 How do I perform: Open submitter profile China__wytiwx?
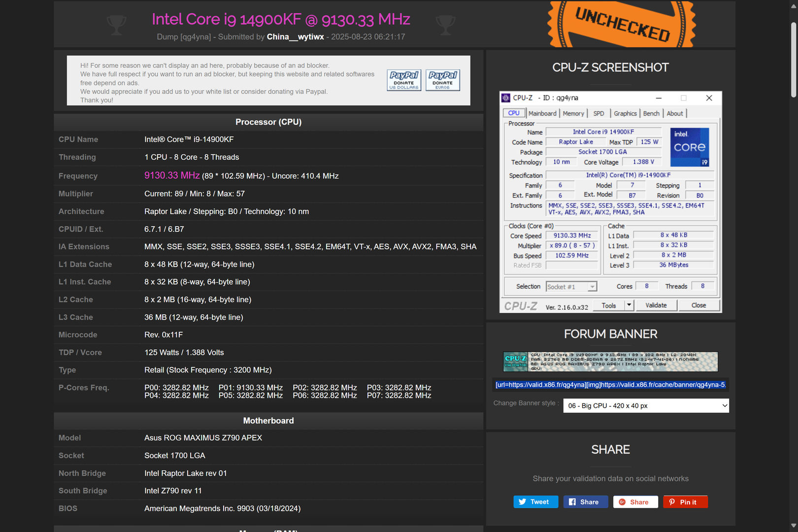pyautogui.click(x=296, y=37)
